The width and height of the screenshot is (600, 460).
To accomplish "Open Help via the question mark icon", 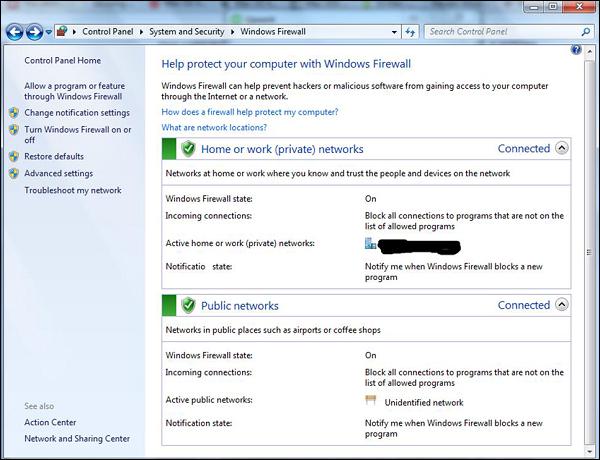I will (576, 50).
